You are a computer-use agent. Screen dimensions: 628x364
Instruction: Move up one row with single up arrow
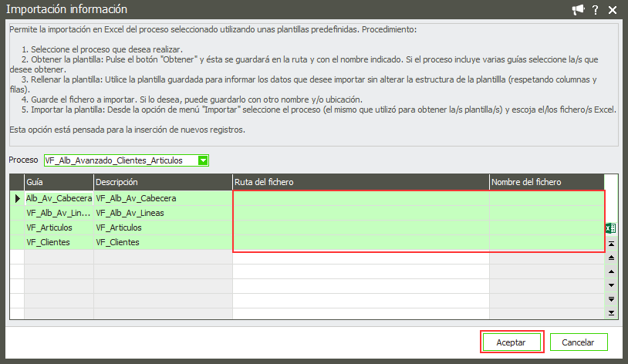[612, 271]
